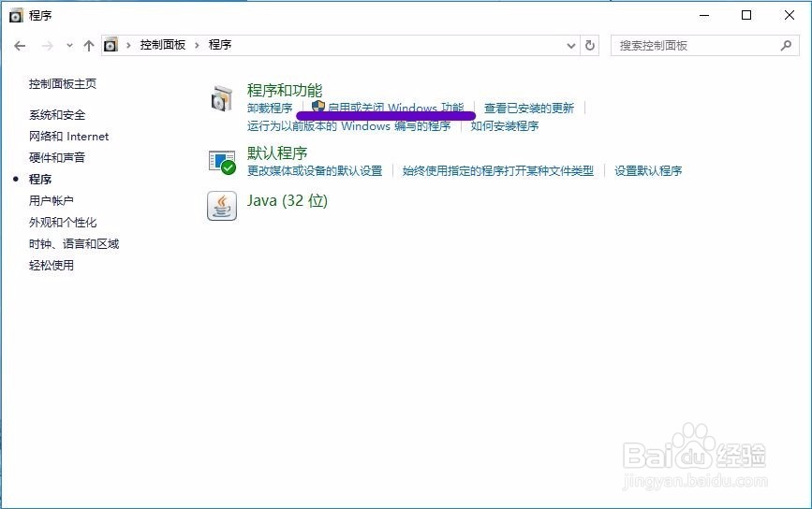Close the 程序 window
The height and width of the screenshot is (509, 812).
tap(790, 16)
